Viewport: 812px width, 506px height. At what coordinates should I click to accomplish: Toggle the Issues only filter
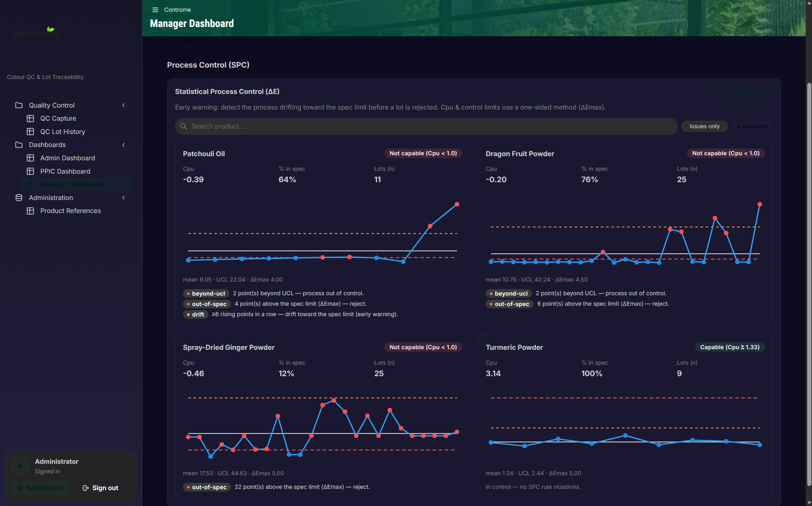click(704, 126)
